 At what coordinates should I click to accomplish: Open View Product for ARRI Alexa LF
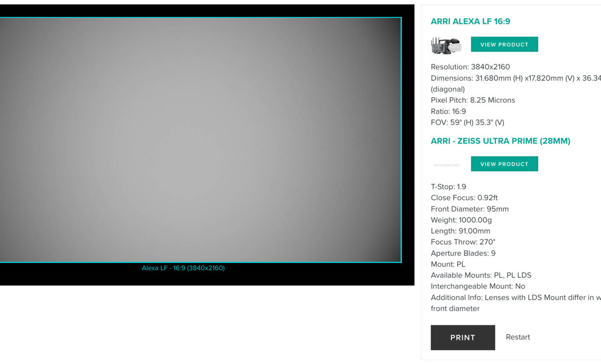pos(504,44)
